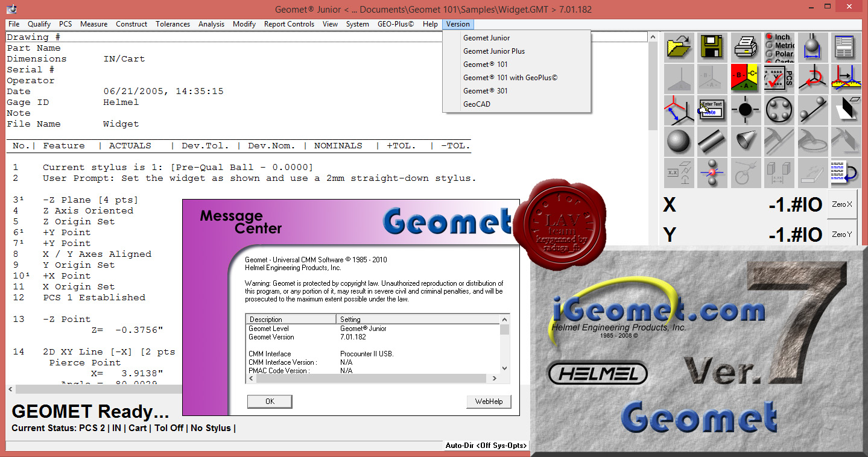
Task: Select the point feature crosshair icon
Action: tap(746, 109)
